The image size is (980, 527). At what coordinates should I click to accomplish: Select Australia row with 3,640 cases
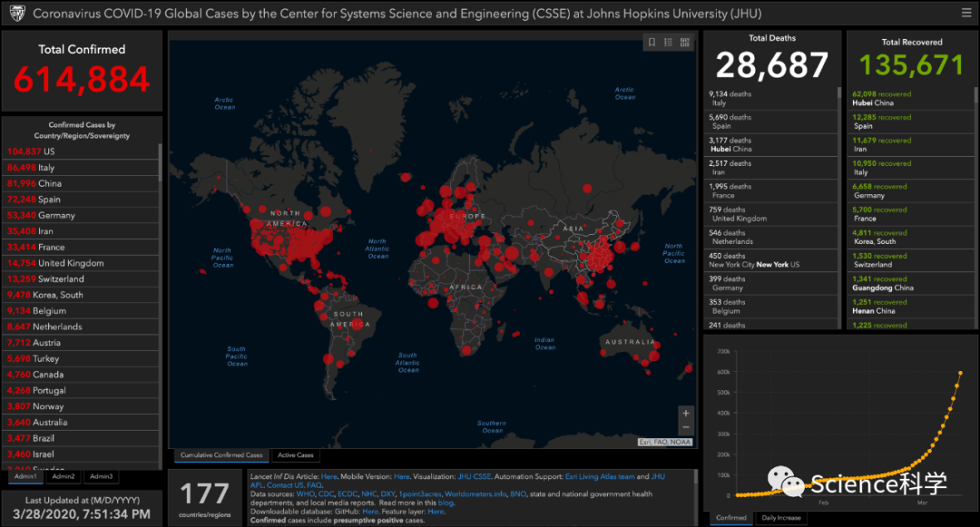81,422
